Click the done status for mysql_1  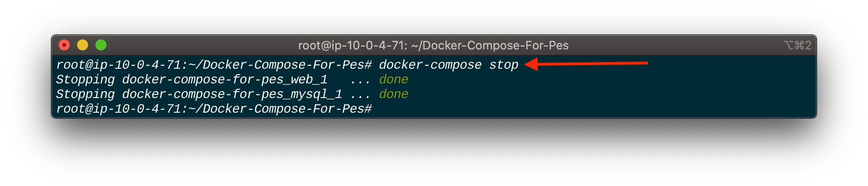(394, 94)
